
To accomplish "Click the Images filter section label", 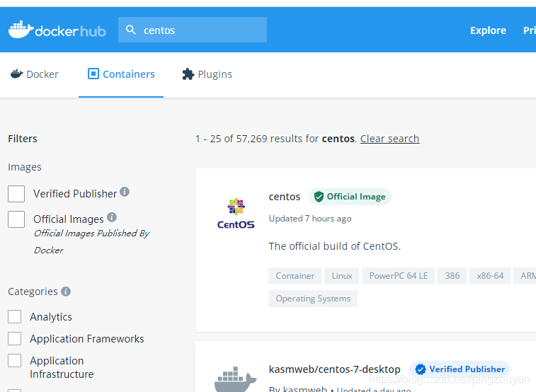I will 25,167.
